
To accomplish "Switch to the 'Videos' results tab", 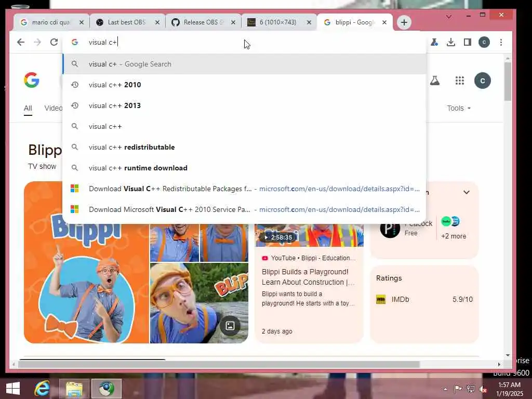I will [54, 108].
